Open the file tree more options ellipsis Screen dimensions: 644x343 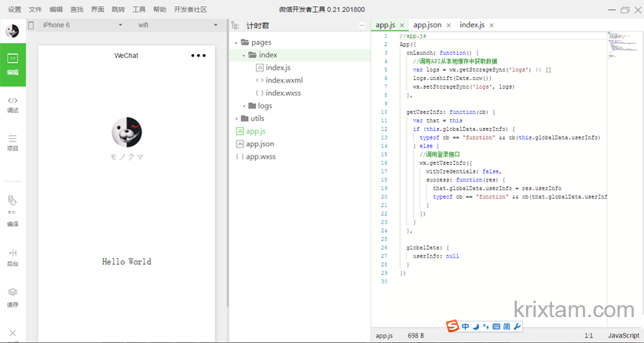[362, 26]
